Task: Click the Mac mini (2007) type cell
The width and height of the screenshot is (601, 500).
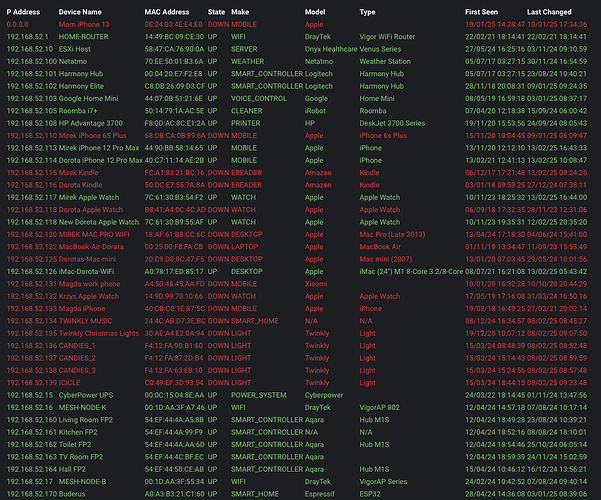Action: [386, 259]
